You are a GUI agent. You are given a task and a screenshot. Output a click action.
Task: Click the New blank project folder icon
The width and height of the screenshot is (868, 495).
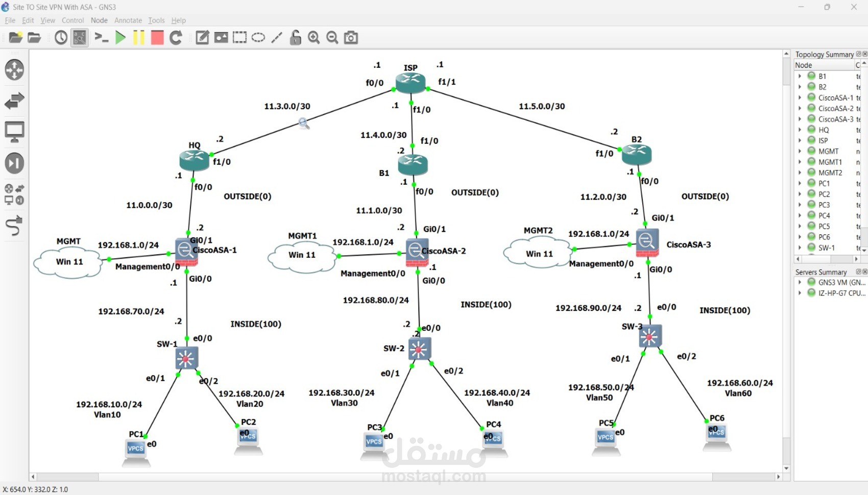pyautogui.click(x=15, y=38)
